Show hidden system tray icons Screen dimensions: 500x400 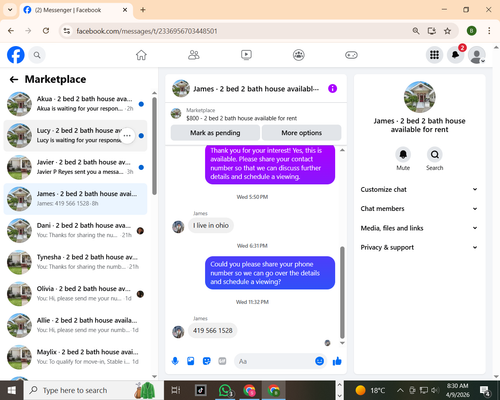[x=400, y=390]
